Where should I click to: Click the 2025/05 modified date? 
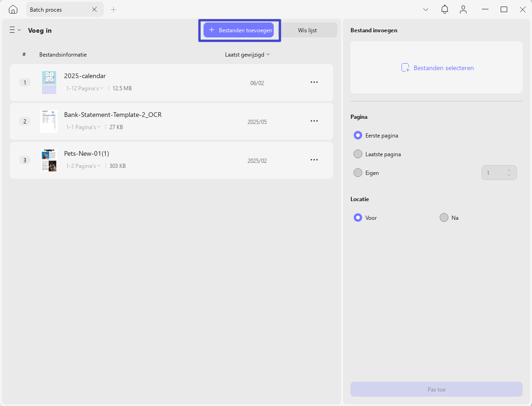point(257,122)
